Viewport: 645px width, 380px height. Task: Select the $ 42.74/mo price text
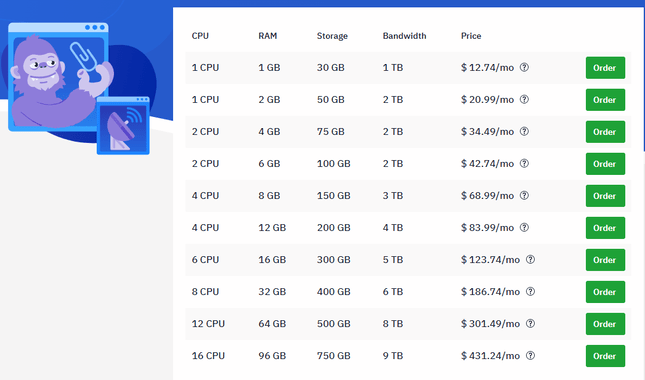pyautogui.click(x=487, y=164)
